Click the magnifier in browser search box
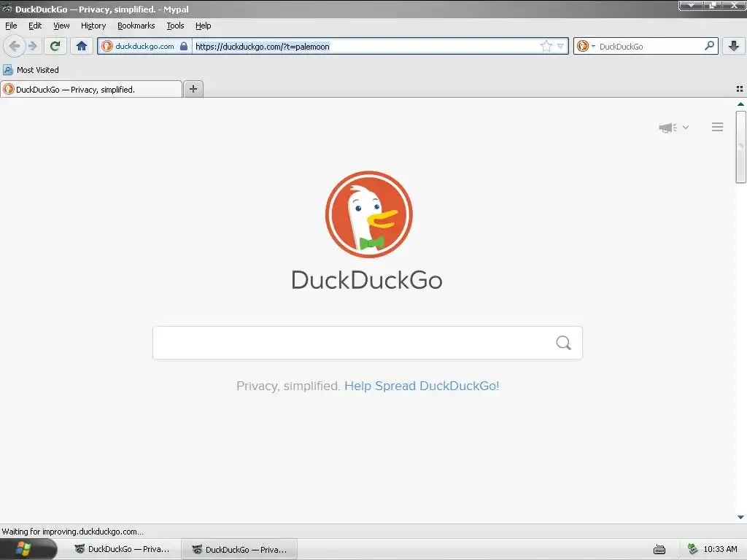The width and height of the screenshot is (747, 560). coord(709,46)
